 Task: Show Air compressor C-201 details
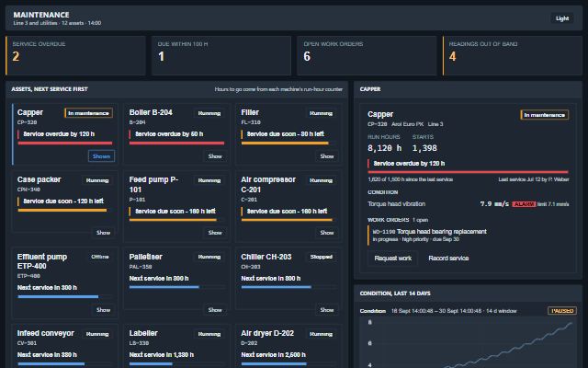pos(327,233)
